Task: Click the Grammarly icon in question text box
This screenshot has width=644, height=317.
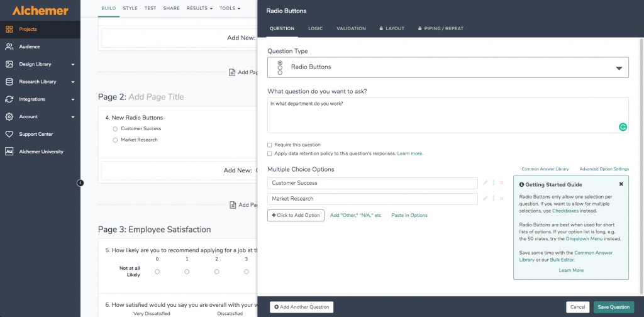Action: 623,127
